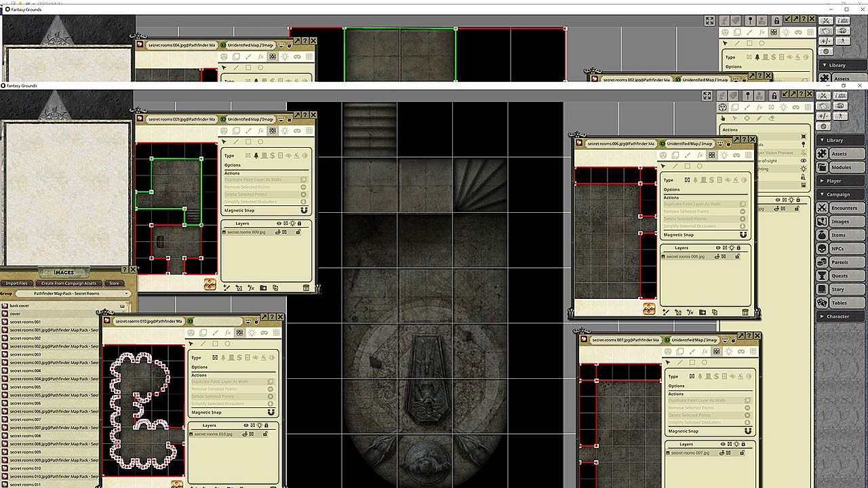The width and height of the screenshot is (868, 488).
Task: Select eraser tool in main image toolbar
Action: coord(771,117)
